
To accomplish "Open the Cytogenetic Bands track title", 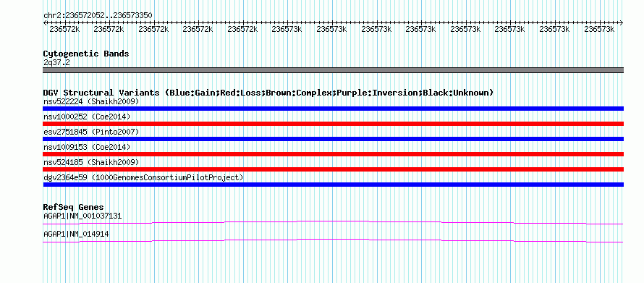I will [86, 54].
